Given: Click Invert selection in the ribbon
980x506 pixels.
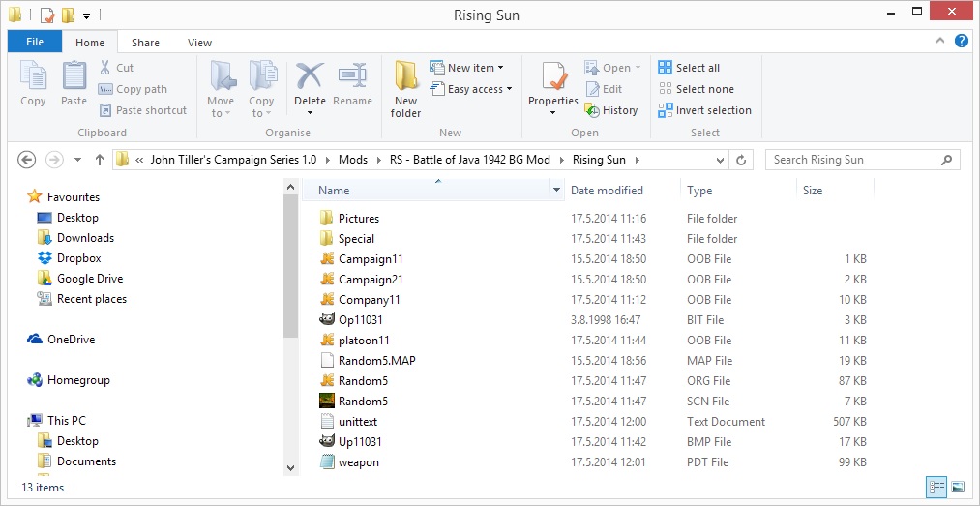Looking at the screenshot, I should (705, 110).
